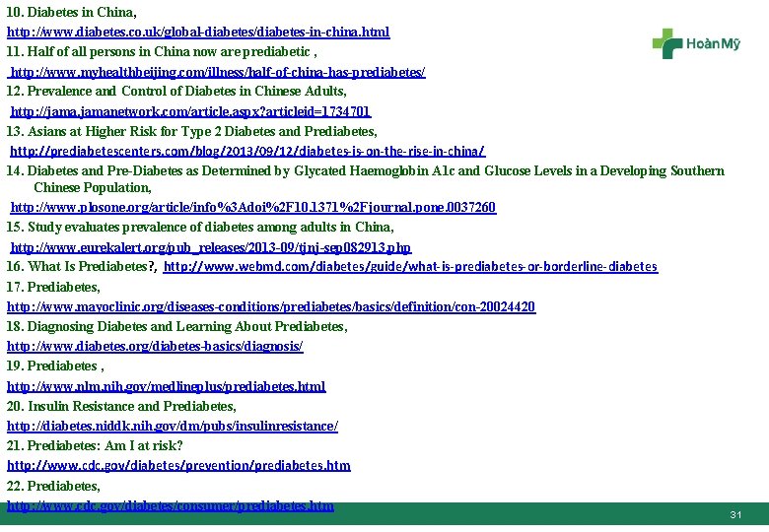Click the 'Chinese Population,' continuation line
The image size is (769, 532).
coord(93,187)
